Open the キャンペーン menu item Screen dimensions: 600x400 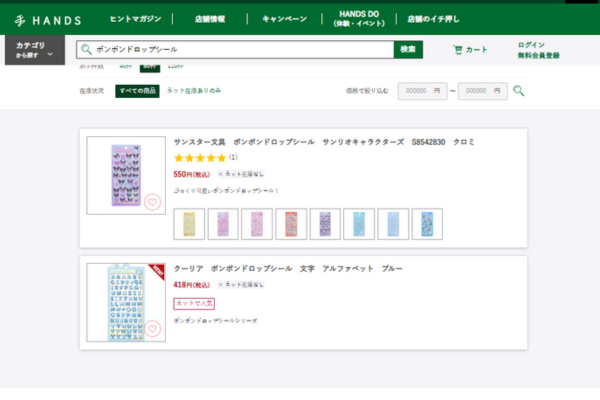[x=284, y=18]
